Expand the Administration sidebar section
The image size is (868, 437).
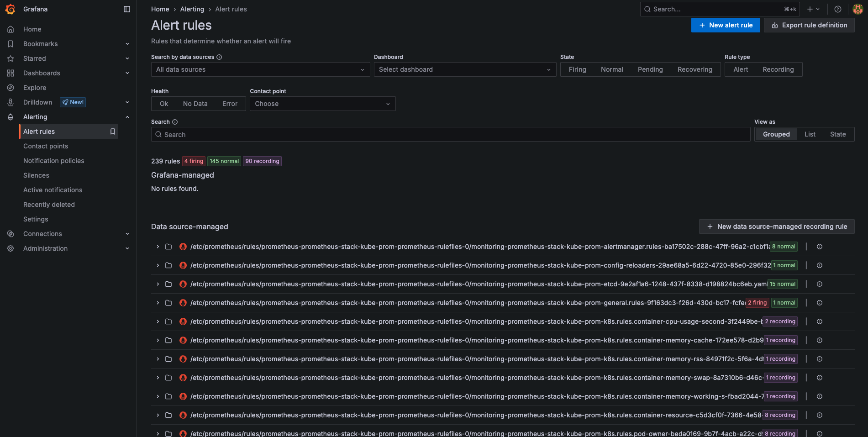point(127,248)
